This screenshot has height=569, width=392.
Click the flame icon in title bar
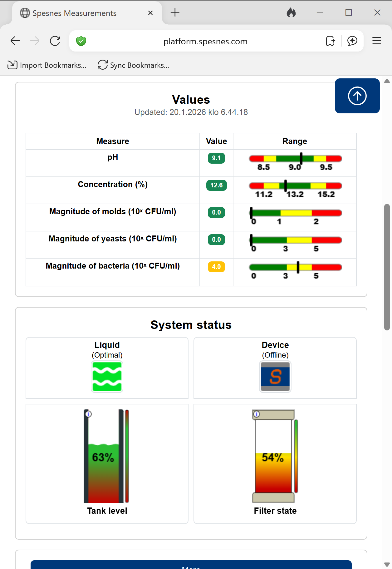[x=291, y=13]
